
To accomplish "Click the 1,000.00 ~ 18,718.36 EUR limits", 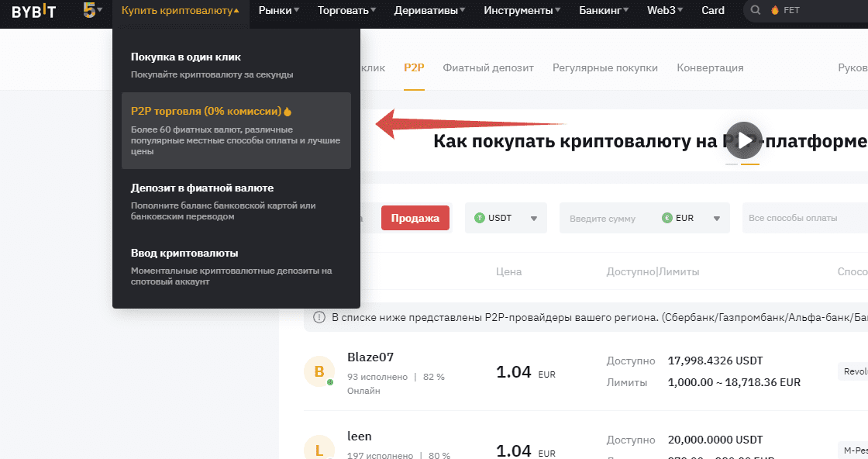I will click(x=734, y=382).
